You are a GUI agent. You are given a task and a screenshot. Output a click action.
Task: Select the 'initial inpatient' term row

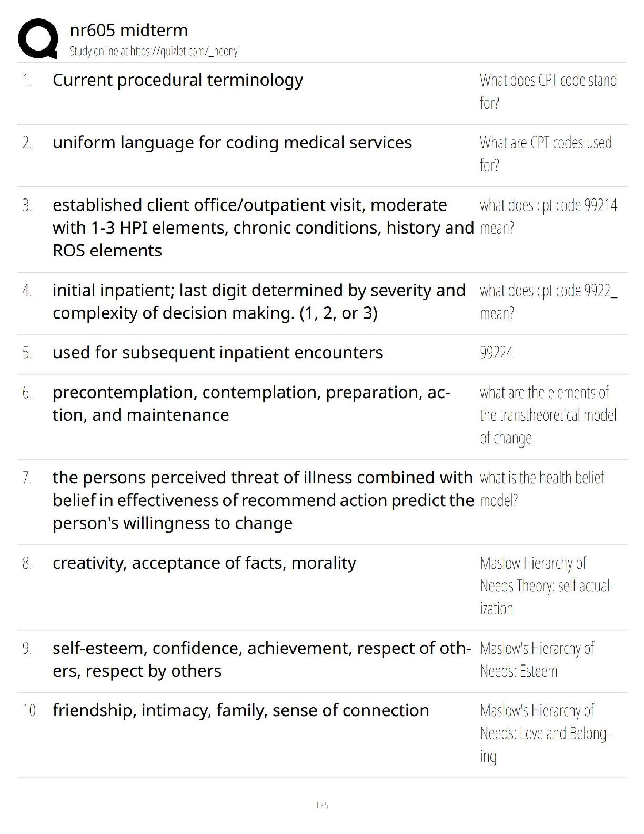258,301
